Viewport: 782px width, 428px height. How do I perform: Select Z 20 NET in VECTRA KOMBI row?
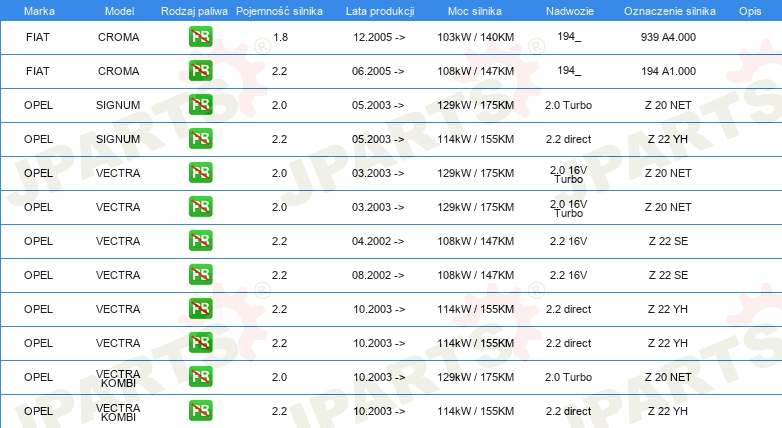click(x=668, y=377)
